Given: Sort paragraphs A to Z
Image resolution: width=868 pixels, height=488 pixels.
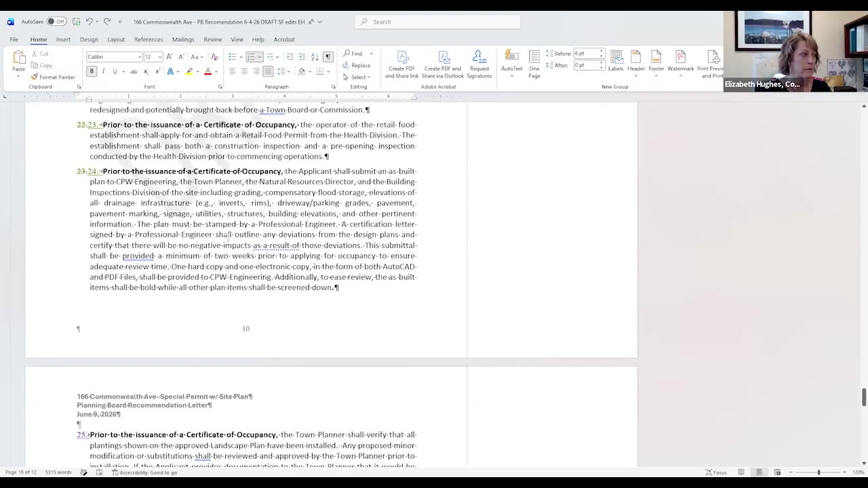Looking at the screenshot, I should tap(315, 57).
